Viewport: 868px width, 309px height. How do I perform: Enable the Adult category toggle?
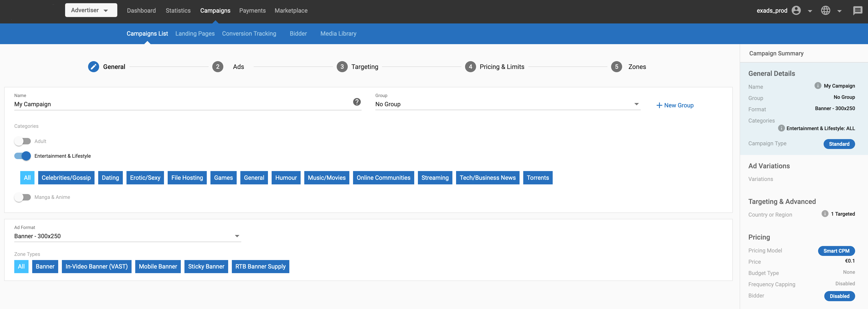pos(23,141)
